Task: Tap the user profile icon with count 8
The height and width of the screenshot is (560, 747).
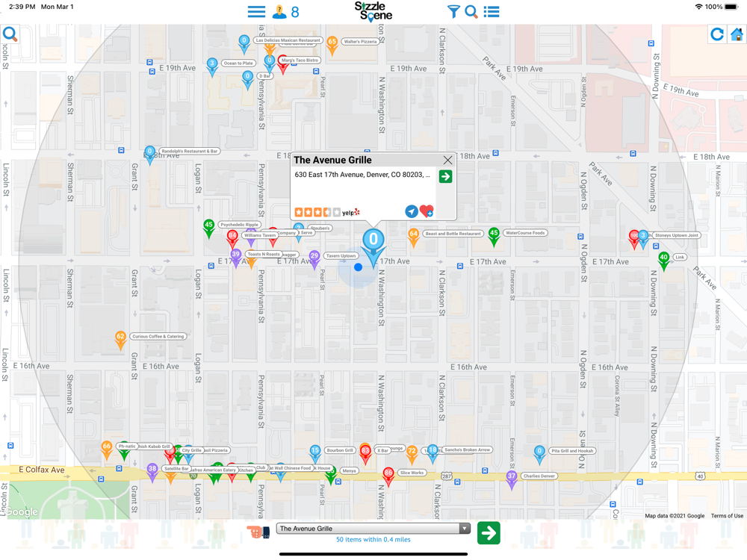Action: 285,12
